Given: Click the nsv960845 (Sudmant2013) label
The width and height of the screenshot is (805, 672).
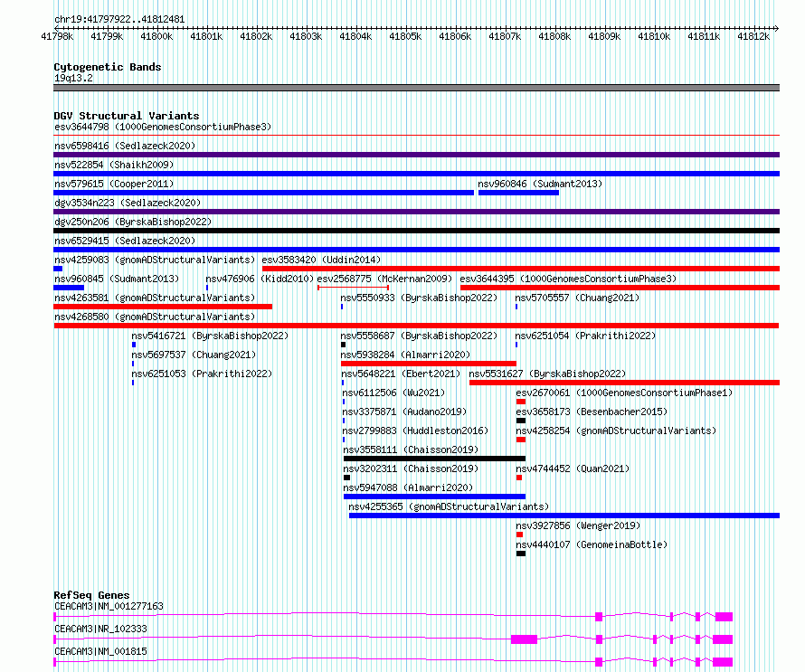Looking at the screenshot, I should pos(117,279).
